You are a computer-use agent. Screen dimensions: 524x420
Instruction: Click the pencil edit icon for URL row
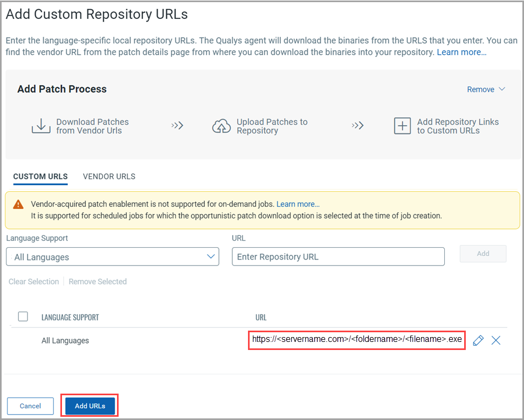(478, 340)
